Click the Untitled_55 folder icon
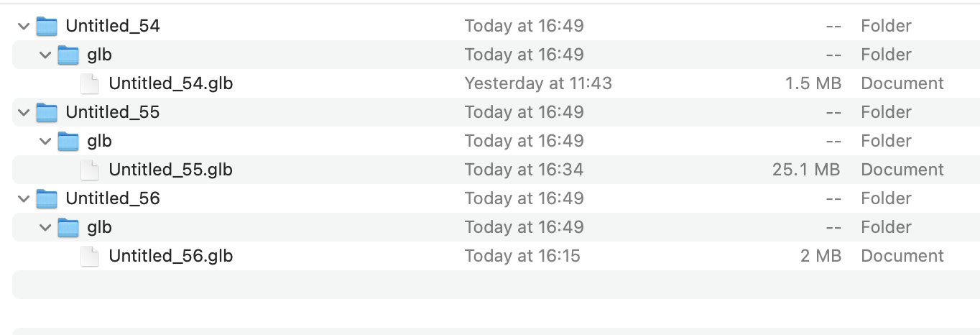The height and width of the screenshot is (335, 980). click(x=46, y=113)
